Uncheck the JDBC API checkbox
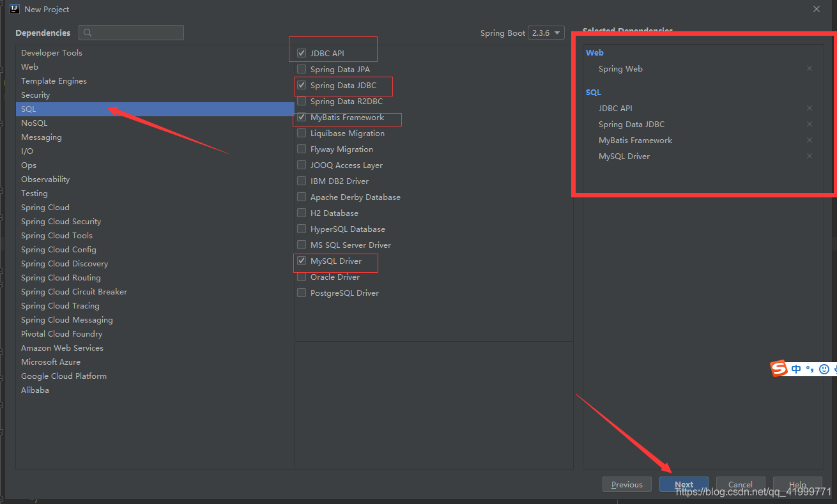Viewport: 837px width, 504px height. (302, 53)
